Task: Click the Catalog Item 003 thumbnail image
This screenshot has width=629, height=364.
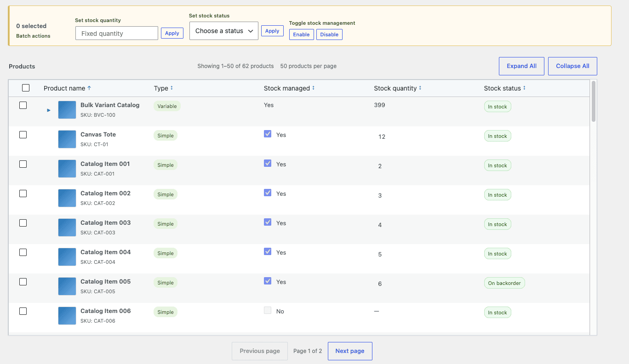Action: (x=67, y=227)
